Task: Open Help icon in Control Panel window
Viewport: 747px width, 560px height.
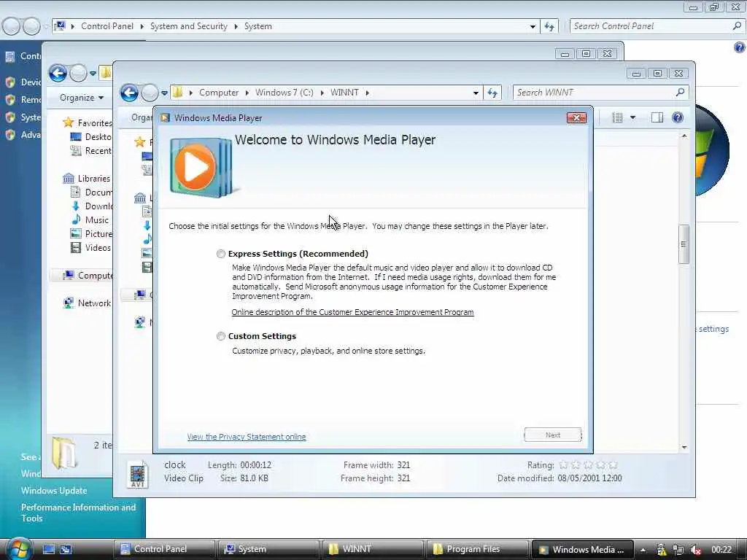Action: (740, 47)
